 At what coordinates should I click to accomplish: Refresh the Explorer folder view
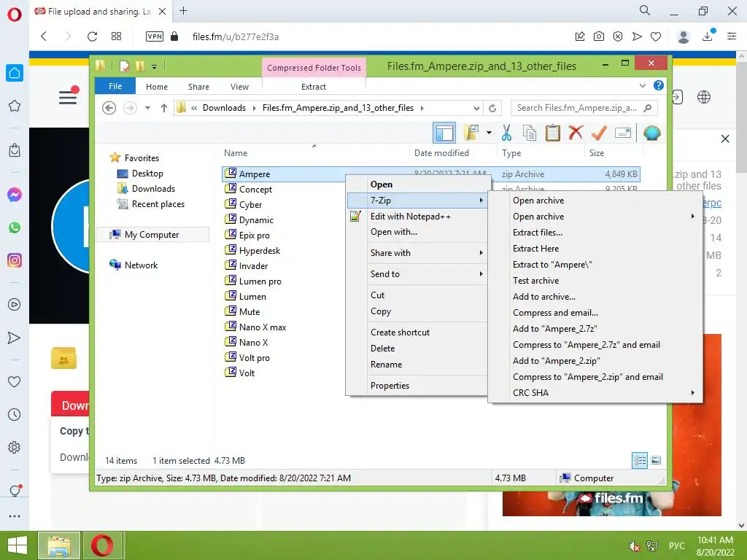click(x=492, y=108)
